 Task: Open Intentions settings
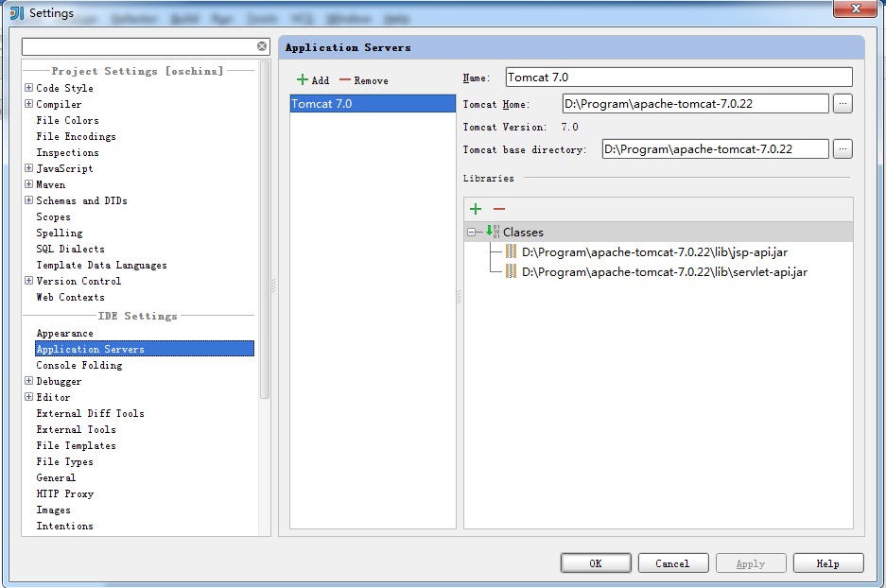point(64,526)
